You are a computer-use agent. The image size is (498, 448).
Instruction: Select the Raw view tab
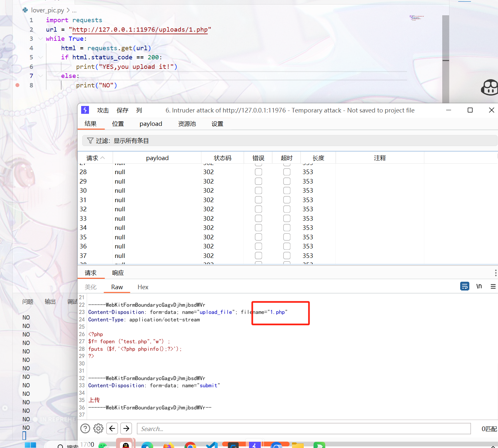click(117, 287)
